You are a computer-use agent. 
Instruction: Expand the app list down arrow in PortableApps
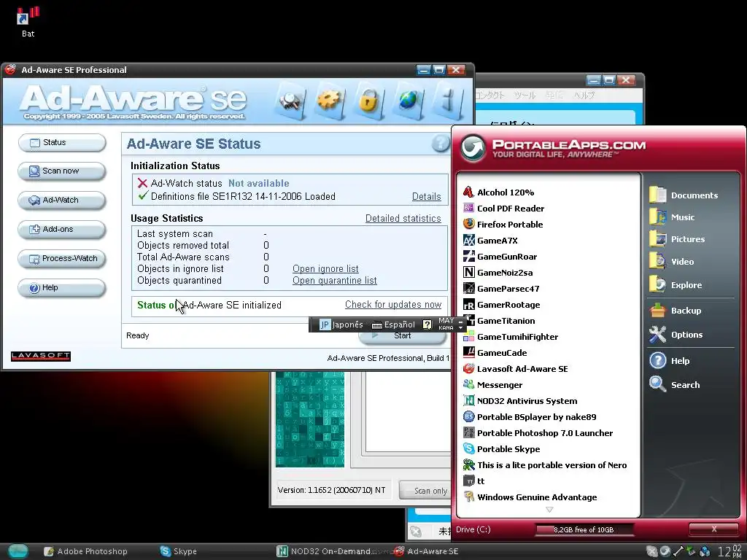pyautogui.click(x=549, y=510)
